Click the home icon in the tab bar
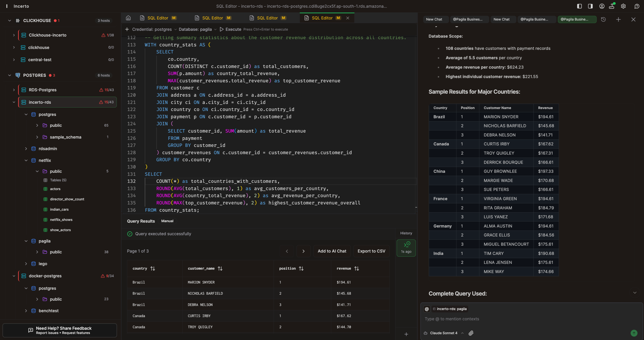 pyautogui.click(x=128, y=18)
